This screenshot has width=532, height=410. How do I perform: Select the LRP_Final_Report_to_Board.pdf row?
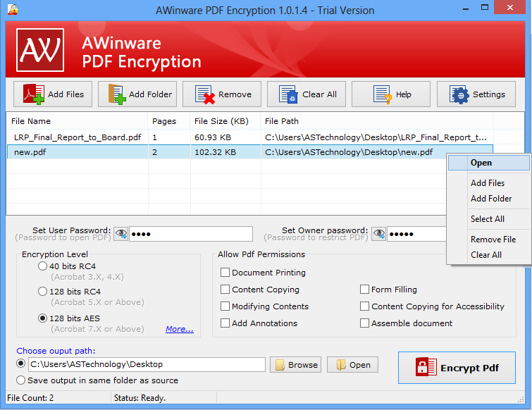coord(249,137)
